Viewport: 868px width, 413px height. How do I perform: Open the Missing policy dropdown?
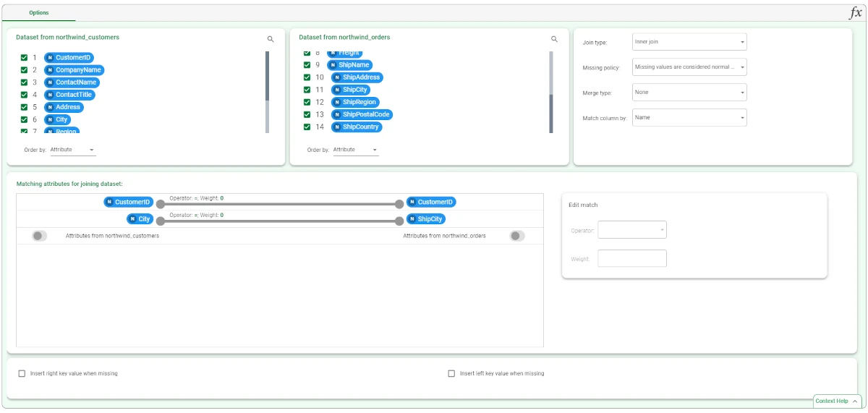coord(689,67)
